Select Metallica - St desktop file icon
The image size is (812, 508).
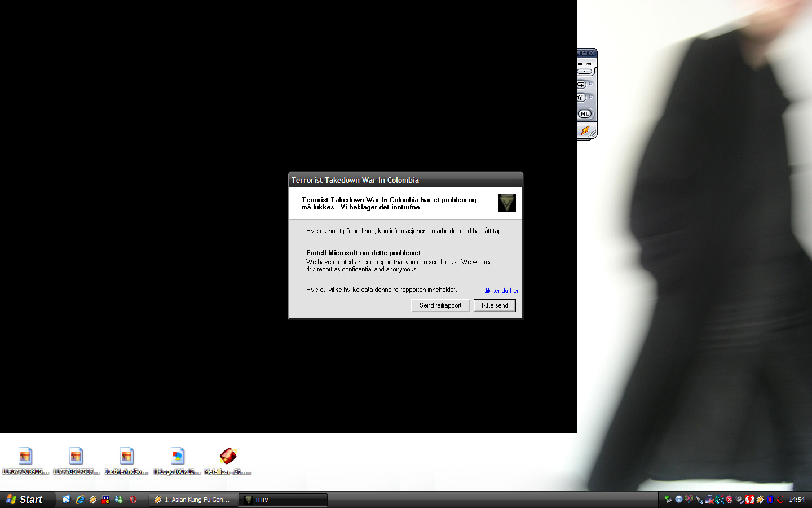point(228,461)
